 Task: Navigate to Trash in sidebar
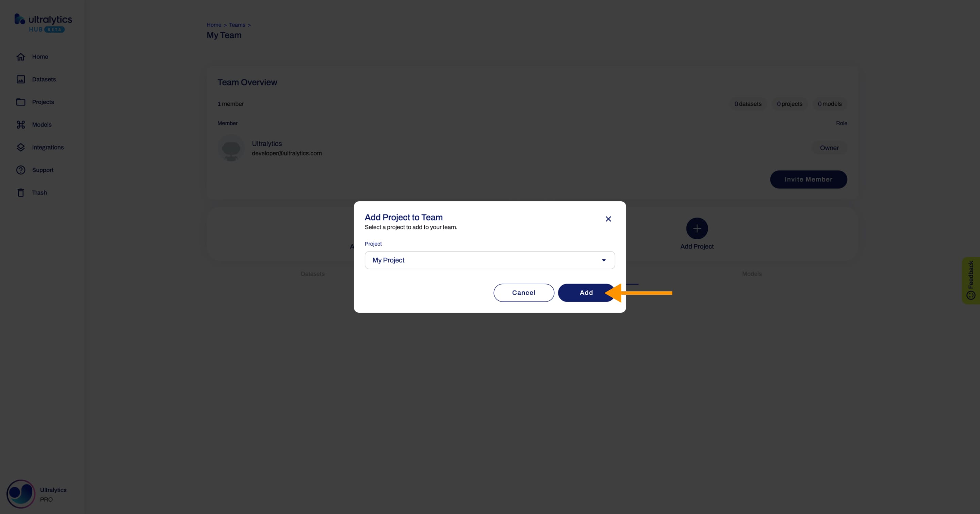[39, 192]
